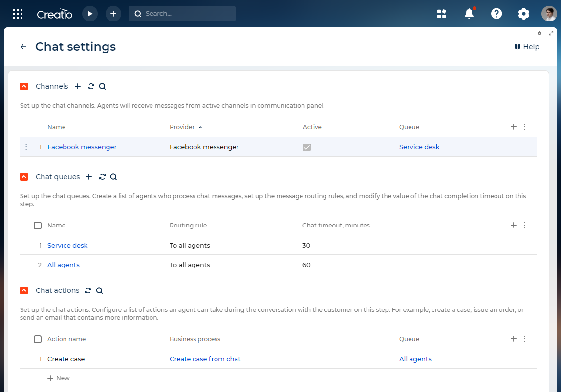
Task: Click the Creatio logo
Action: tap(54, 14)
